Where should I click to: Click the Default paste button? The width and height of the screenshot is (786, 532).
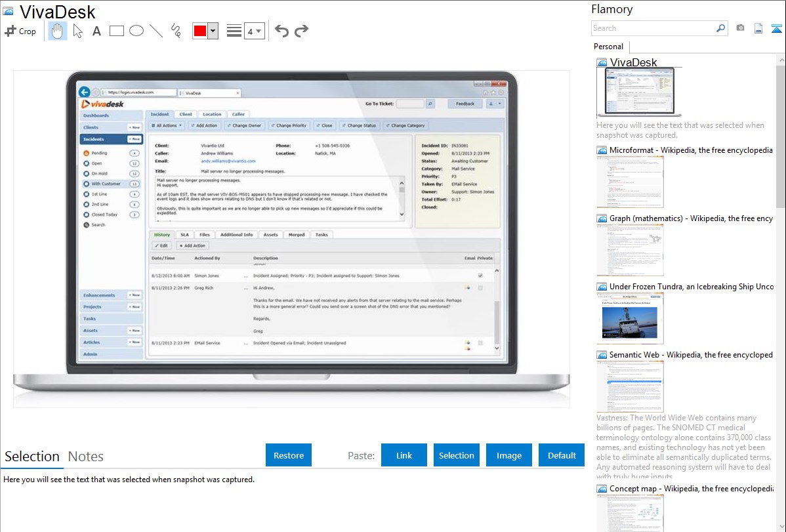click(x=562, y=455)
